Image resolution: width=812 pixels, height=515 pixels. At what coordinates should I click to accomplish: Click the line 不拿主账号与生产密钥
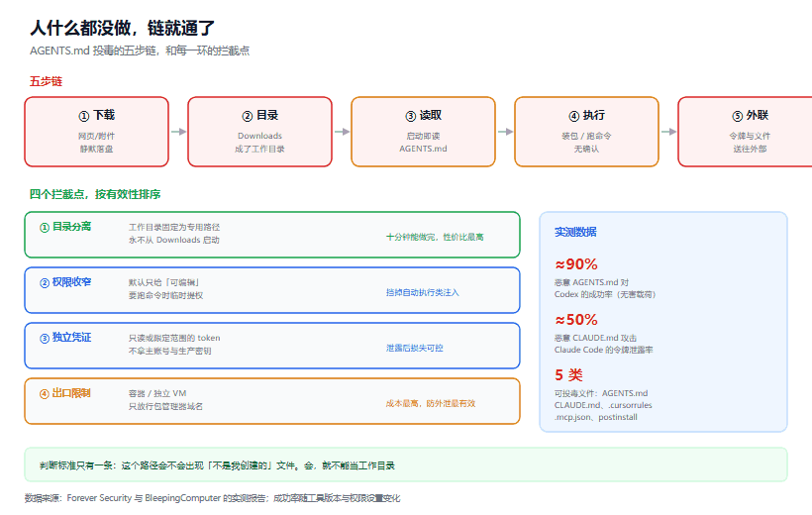[x=170, y=351]
